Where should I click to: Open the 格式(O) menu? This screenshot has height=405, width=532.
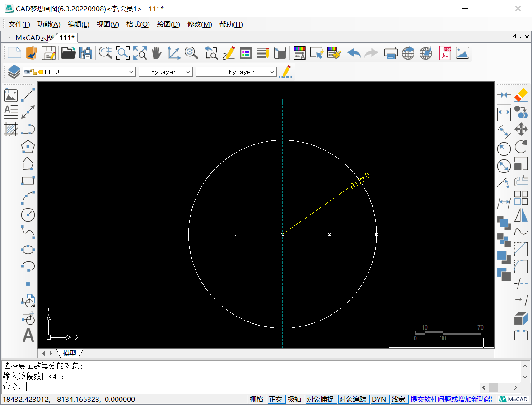138,24
